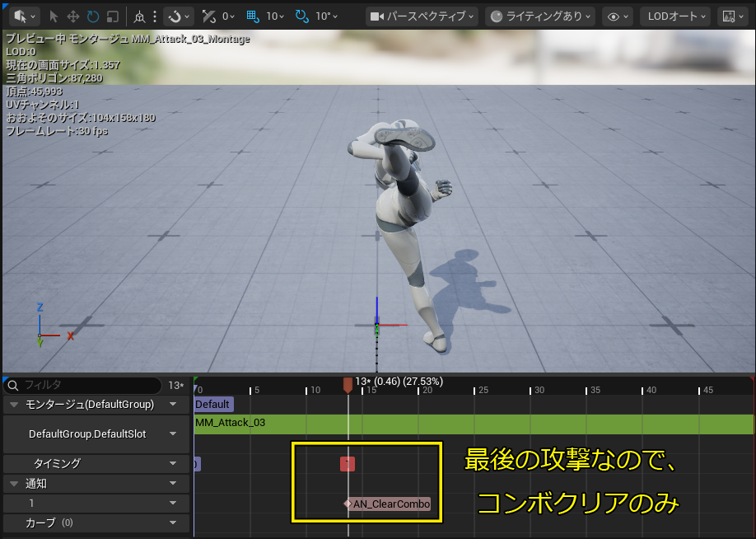Toggle rotation snapping icon

coord(301,16)
